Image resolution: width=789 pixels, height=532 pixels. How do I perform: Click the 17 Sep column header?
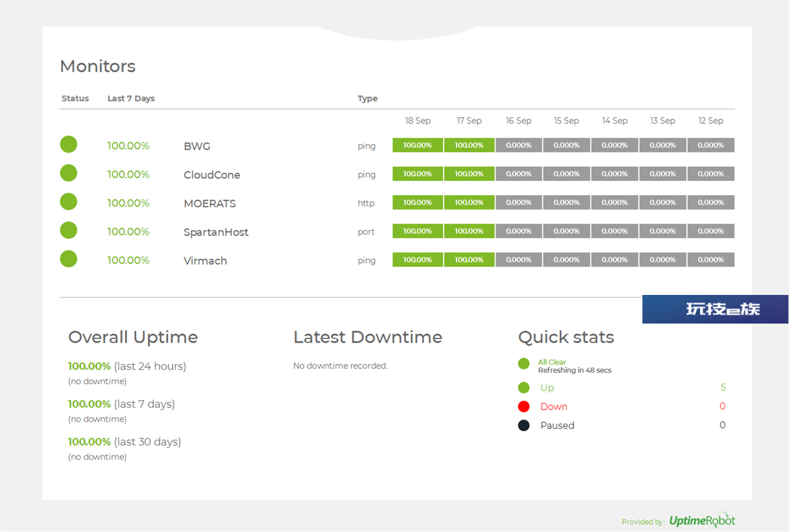click(469, 121)
